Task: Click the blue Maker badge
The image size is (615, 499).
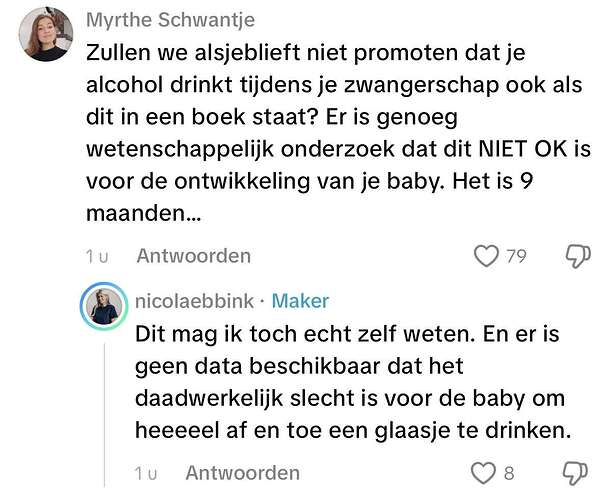Action: [300, 301]
